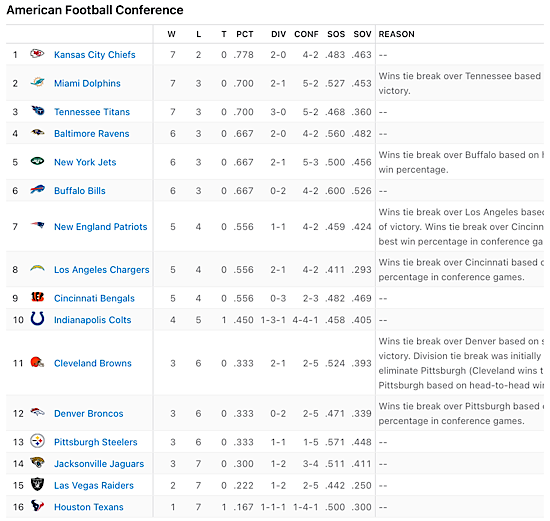Click the Cincinnati Bengals logo icon
This screenshot has width=550, height=521.
37,297
